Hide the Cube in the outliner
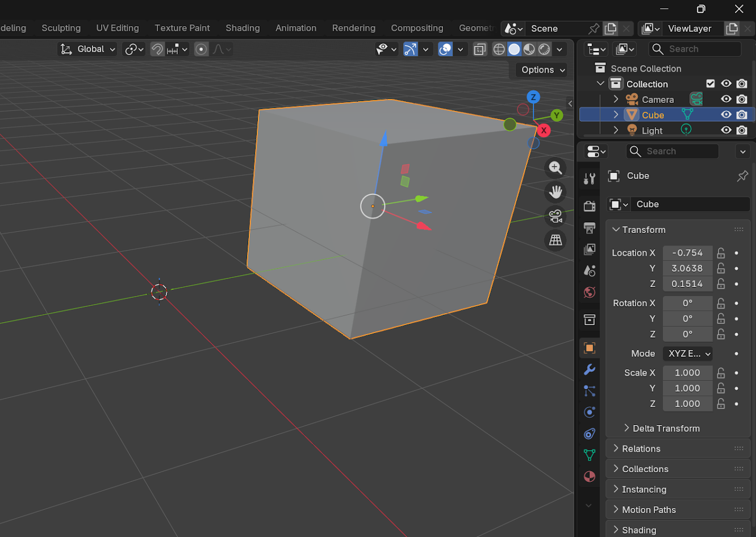 coord(726,115)
